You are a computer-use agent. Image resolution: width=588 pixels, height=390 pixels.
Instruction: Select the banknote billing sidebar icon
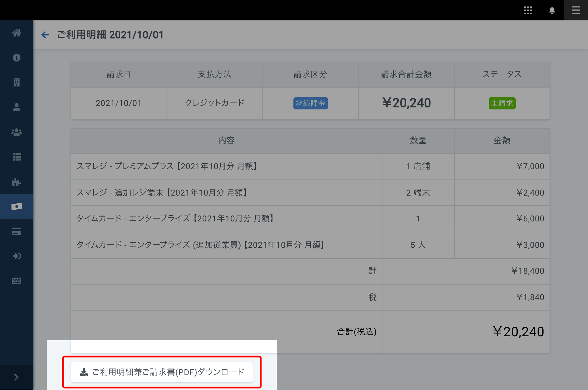(17, 206)
